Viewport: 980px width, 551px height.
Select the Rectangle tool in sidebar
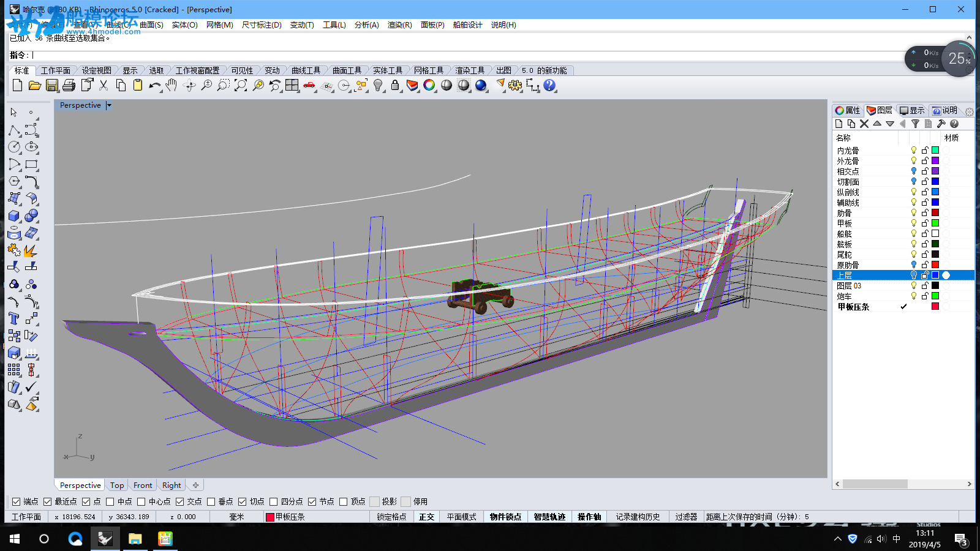pyautogui.click(x=31, y=164)
